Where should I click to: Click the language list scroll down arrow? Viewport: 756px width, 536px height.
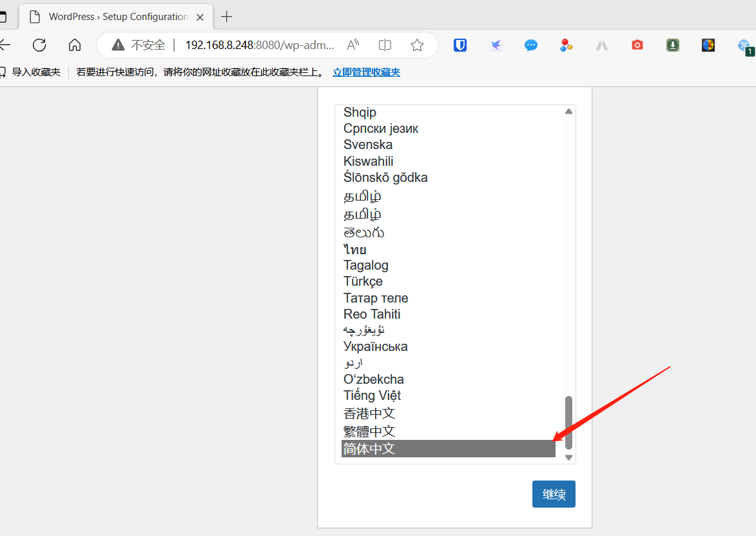click(x=569, y=457)
